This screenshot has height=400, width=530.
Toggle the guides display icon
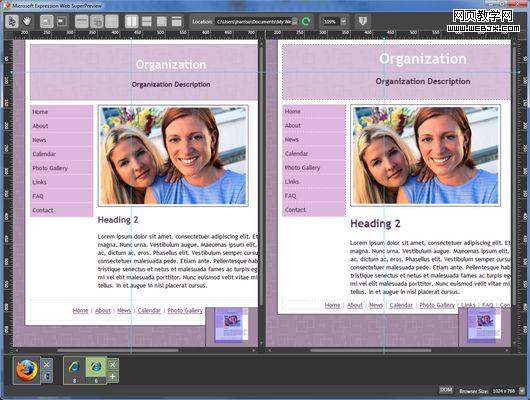pos(97,22)
